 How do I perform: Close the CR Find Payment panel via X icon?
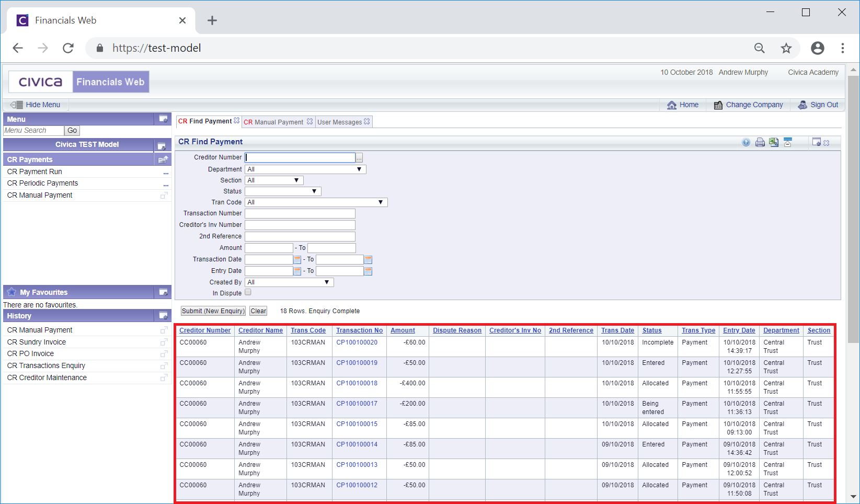[827, 143]
